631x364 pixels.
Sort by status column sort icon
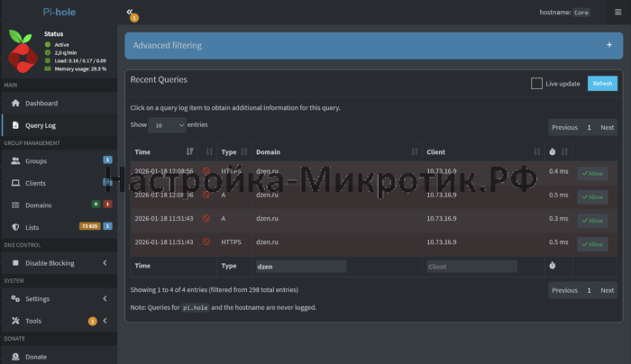(x=209, y=151)
